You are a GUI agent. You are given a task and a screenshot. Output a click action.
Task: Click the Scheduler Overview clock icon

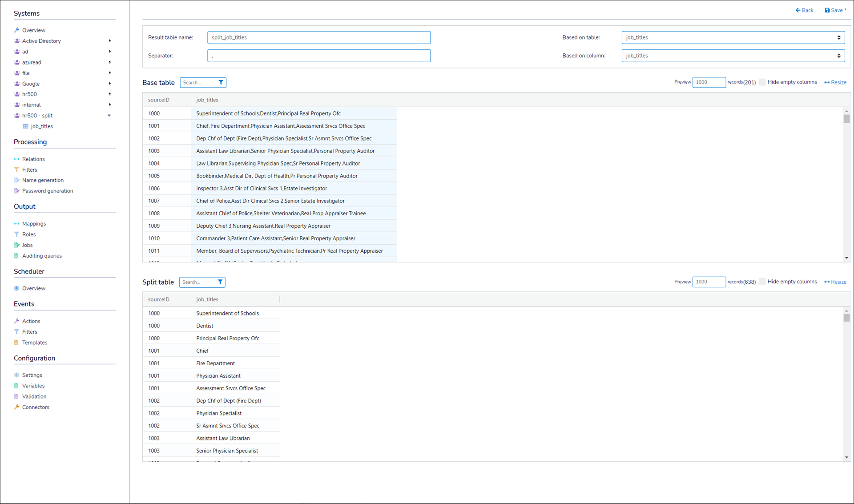(17, 288)
